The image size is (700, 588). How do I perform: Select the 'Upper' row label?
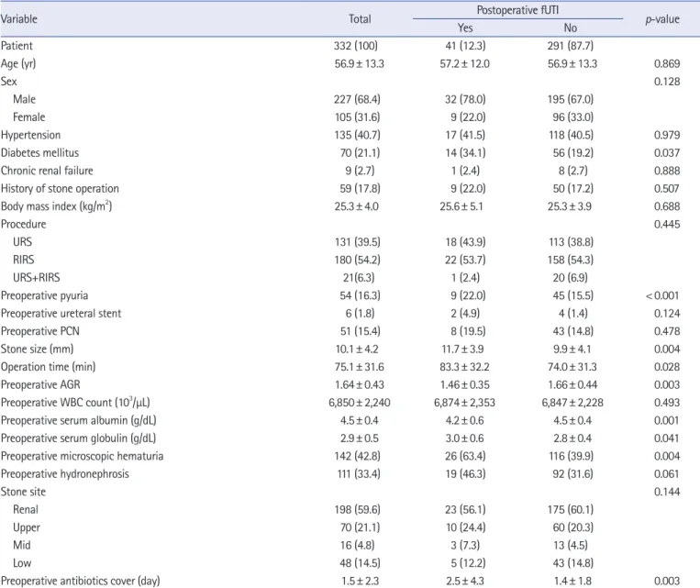pos(27,527)
